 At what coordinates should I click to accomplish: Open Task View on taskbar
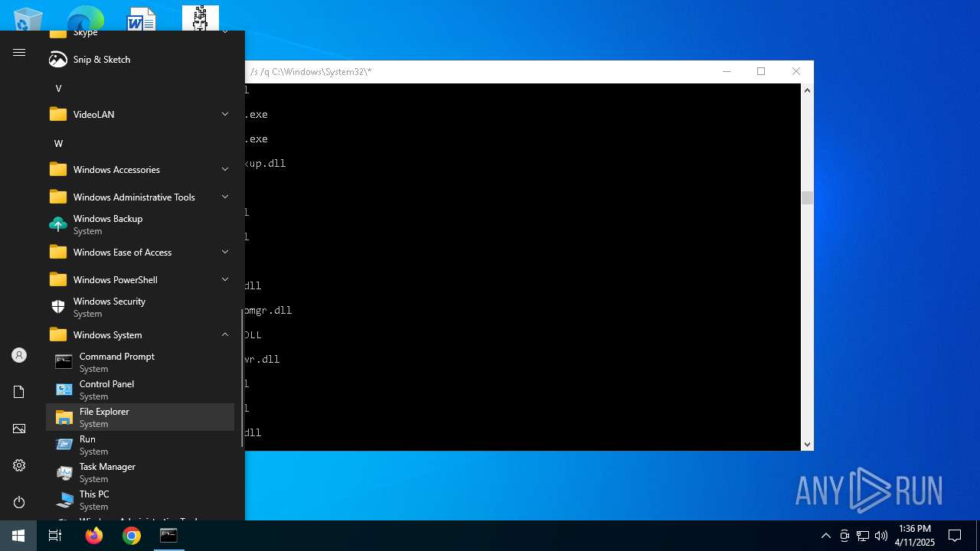point(55,536)
